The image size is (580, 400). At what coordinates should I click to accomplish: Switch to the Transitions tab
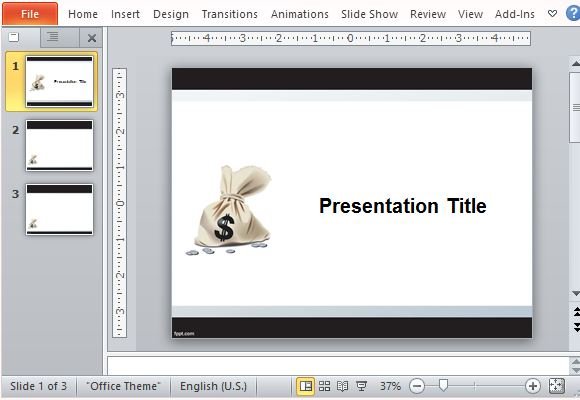pos(230,14)
